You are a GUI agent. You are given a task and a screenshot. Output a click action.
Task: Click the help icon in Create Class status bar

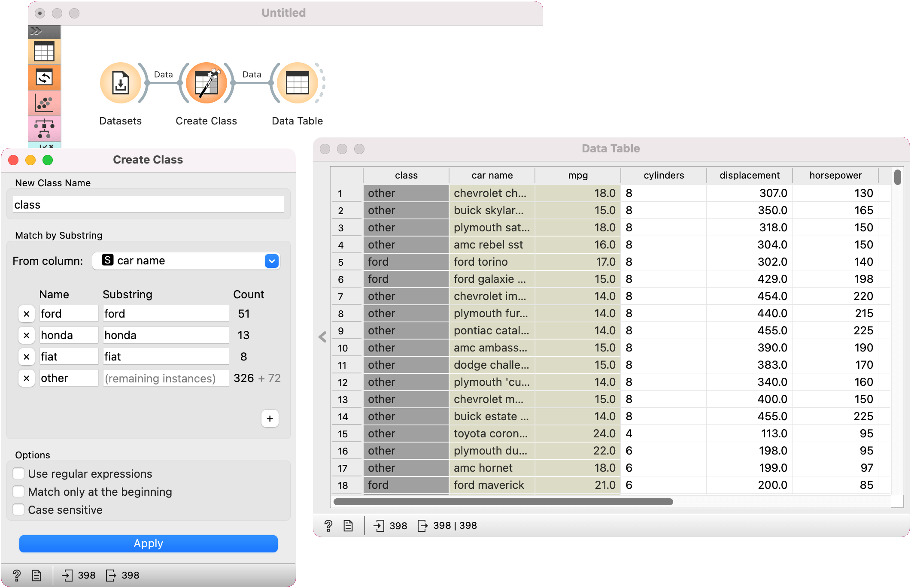tap(17, 575)
